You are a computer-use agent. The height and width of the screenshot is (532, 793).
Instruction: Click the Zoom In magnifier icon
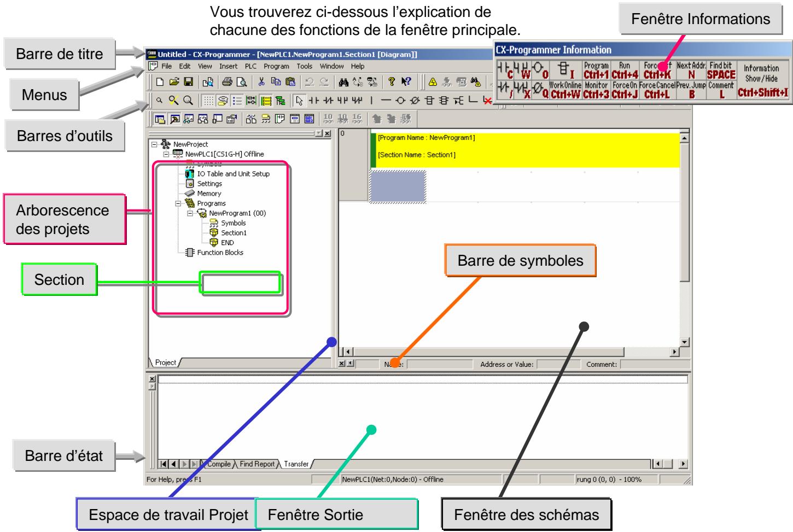[x=188, y=100]
